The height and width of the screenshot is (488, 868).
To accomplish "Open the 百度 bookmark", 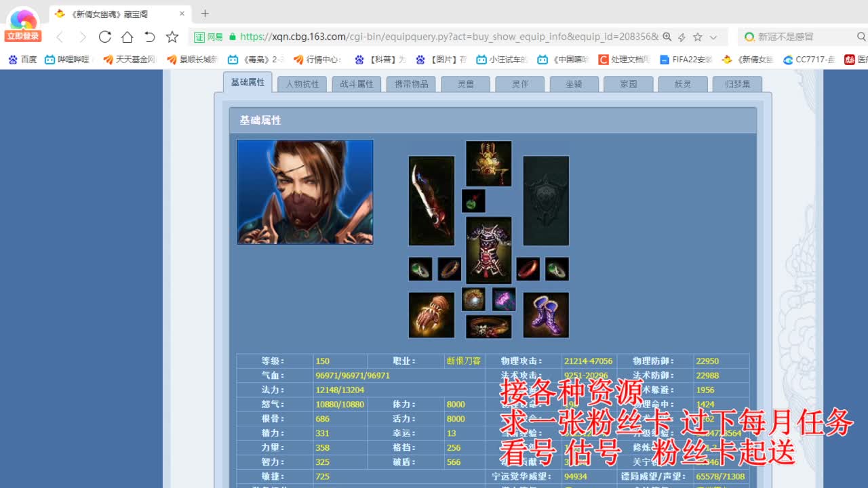I will tap(22, 60).
